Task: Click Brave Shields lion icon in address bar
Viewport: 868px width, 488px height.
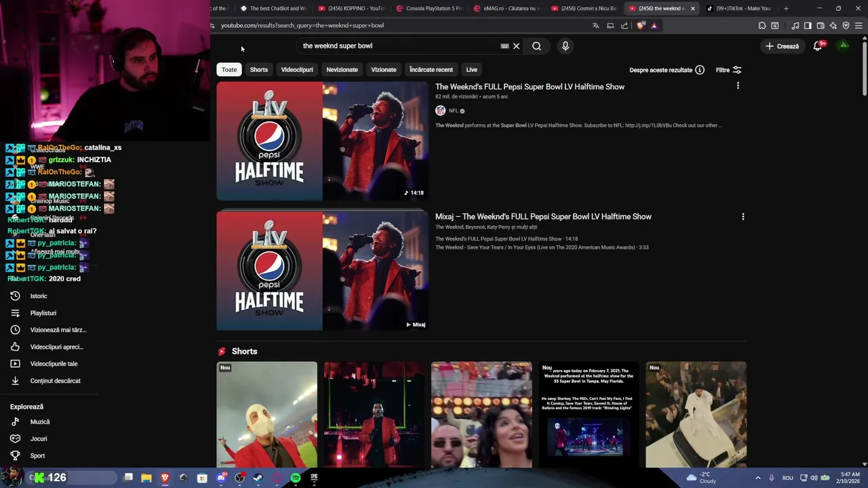Action: (x=641, y=26)
